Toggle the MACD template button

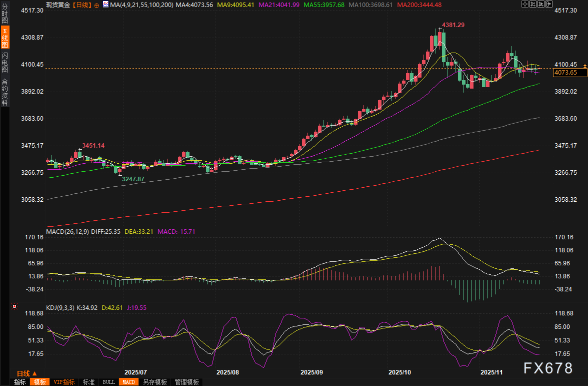pos(128,382)
